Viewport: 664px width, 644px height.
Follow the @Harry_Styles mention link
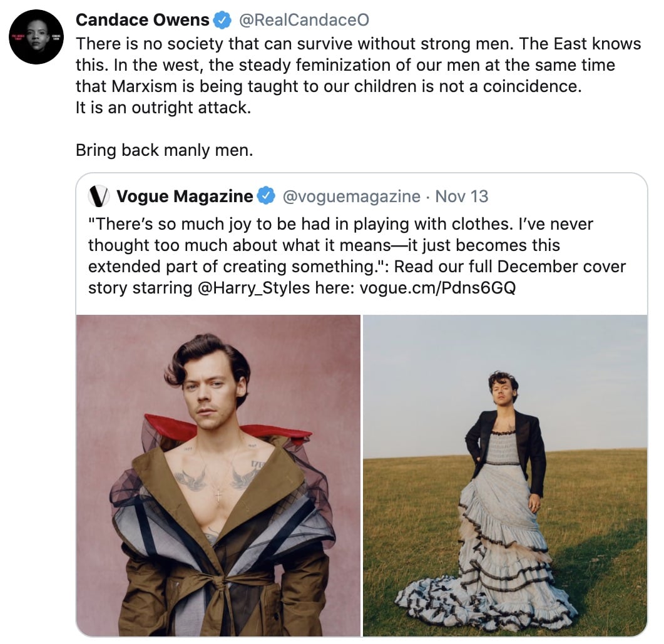point(253,288)
